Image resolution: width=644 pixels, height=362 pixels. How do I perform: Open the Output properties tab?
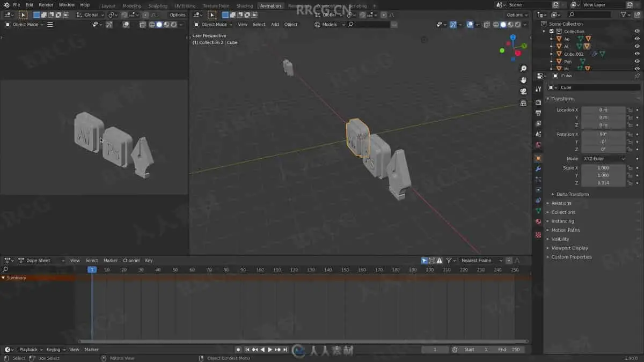click(538, 113)
